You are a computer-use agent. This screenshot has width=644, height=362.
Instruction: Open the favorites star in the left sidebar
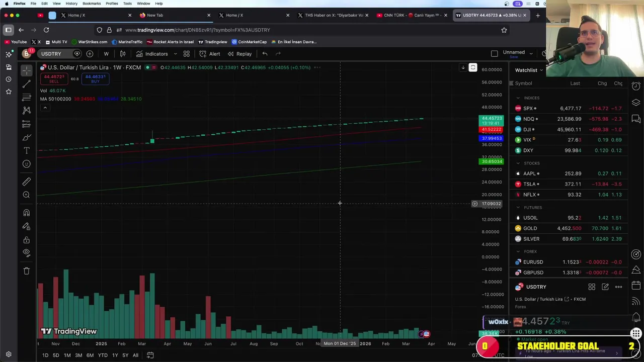[x=9, y=92]
